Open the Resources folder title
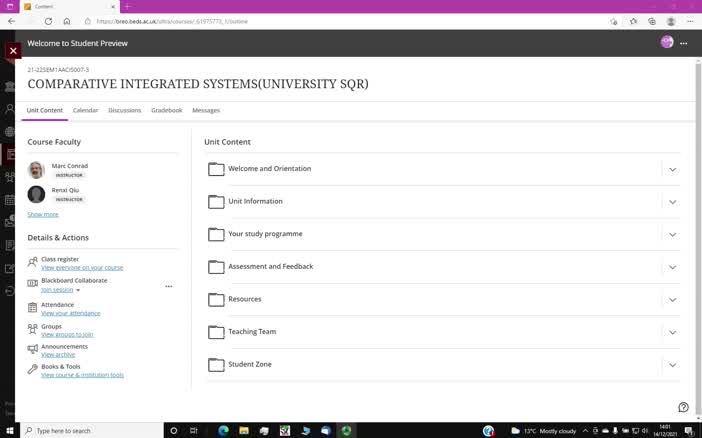The height and width of the screenshot is (438, 702). pyautogui.click(x=244, y=299)
